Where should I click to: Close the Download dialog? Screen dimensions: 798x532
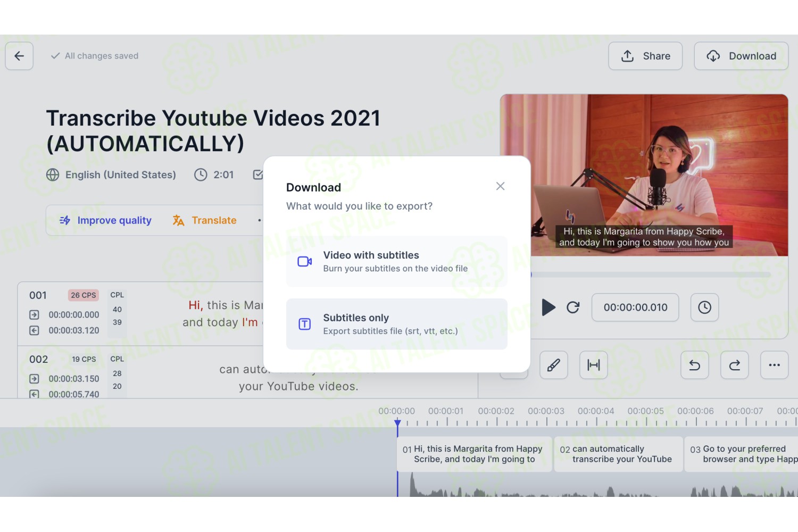(500, 186)
